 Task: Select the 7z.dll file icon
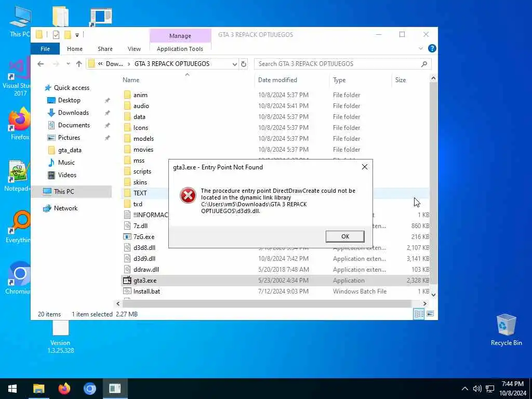[127, 226]
